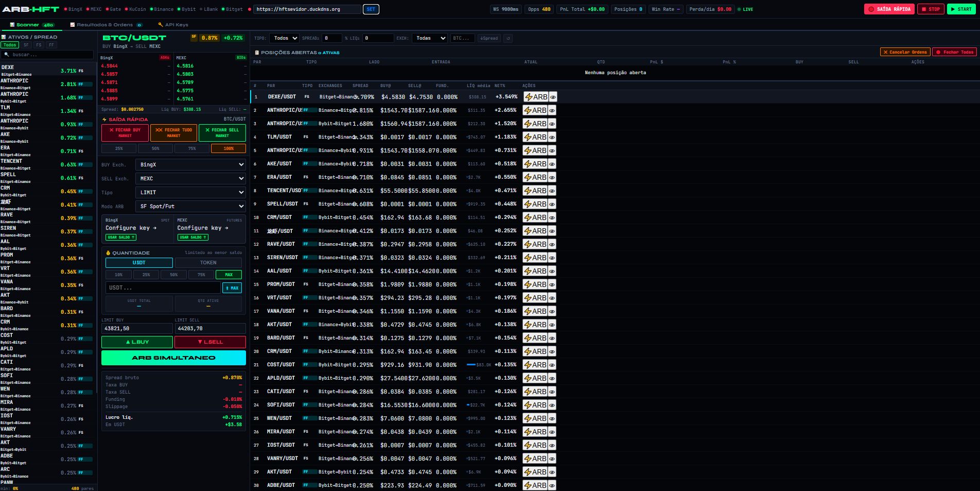Switch to Resultados & Ordens tab

pos(106,25)
